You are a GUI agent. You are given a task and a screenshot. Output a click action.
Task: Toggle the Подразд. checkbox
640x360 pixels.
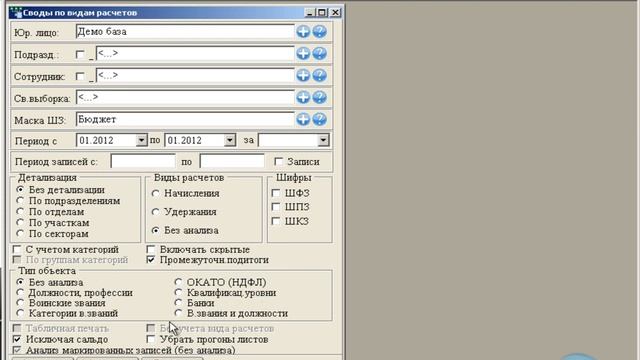click(x=80, y=54)
